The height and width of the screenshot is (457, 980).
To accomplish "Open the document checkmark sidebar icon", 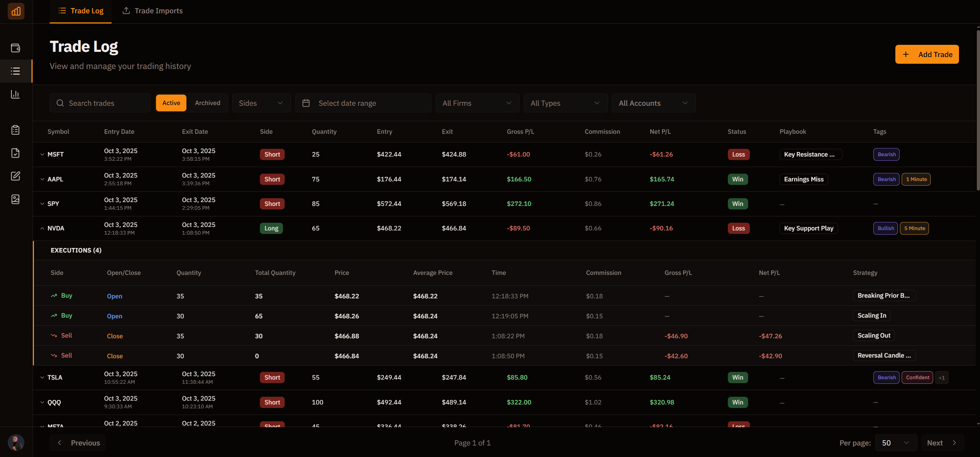I will (x=15, y=153).
